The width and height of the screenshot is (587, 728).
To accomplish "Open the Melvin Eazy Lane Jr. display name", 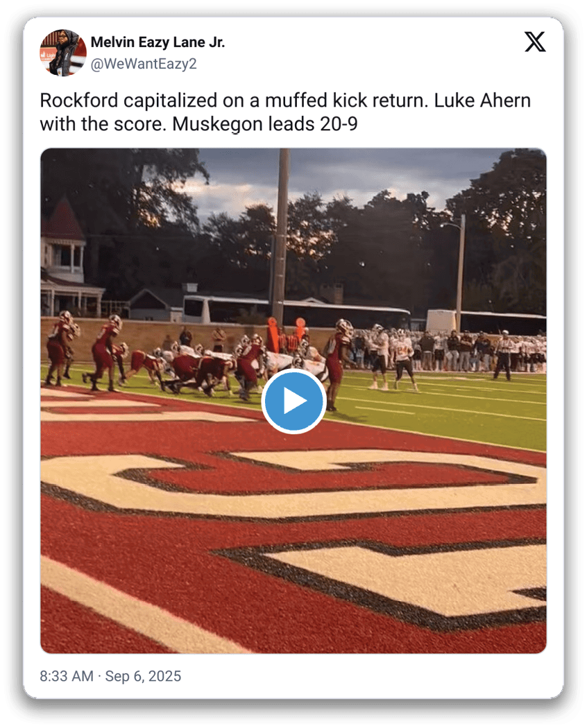I will pos(158,42).
